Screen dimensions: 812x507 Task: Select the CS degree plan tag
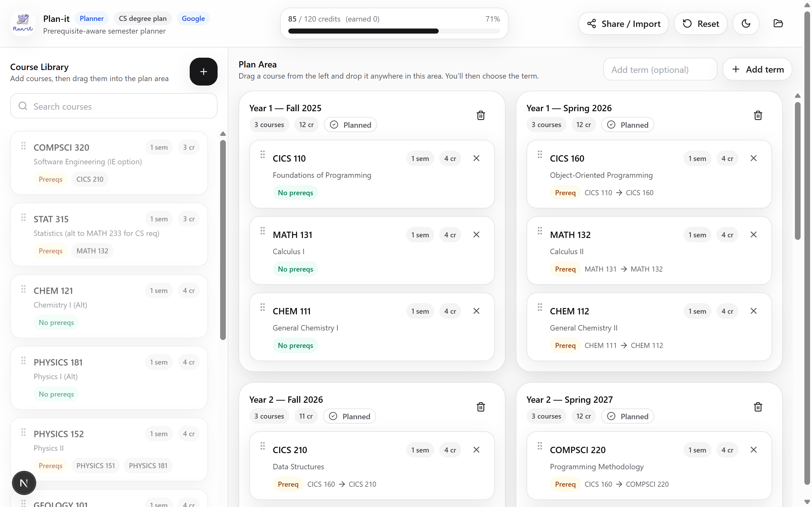pos(143,18)
